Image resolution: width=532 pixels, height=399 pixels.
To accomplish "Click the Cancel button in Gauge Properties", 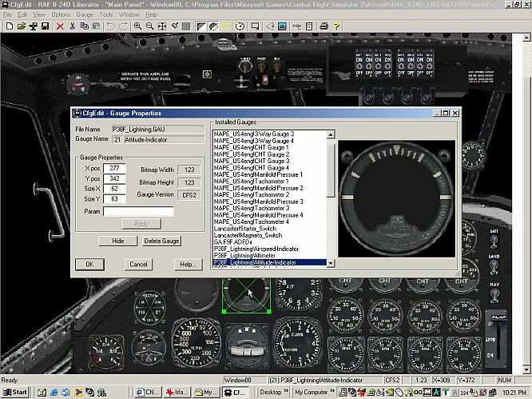I will coord(138,264).
